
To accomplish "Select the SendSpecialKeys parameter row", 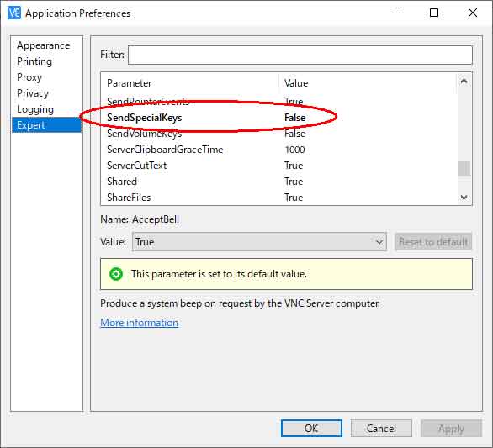I will pos(278,118).
